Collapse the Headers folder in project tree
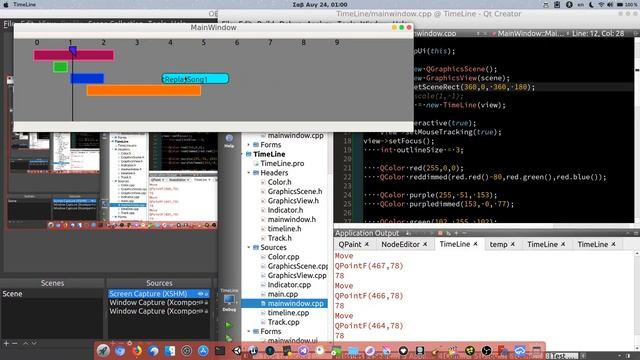The image size is (640, 360). click(x=249, y=173)
